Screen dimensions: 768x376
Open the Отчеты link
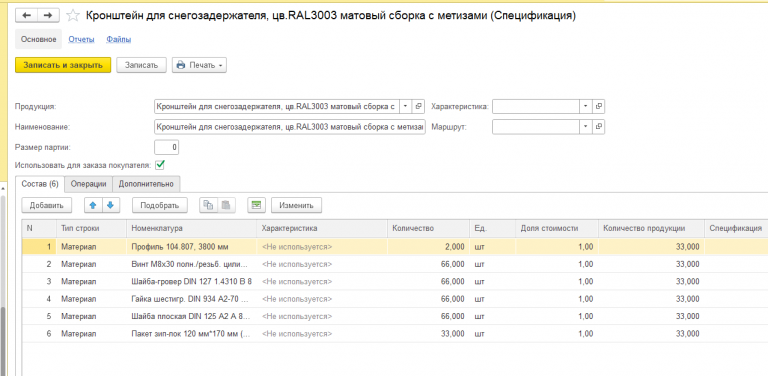(x=81, y=39)
